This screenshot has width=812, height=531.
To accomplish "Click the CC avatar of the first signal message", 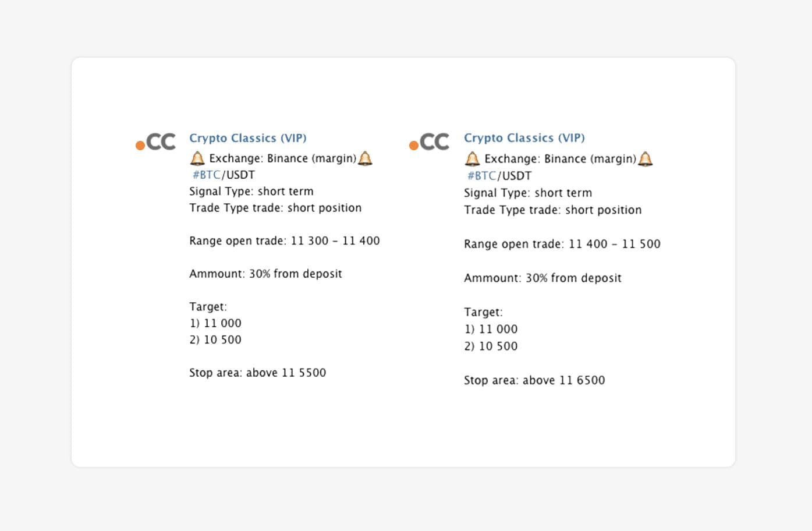I will [156, 142].
